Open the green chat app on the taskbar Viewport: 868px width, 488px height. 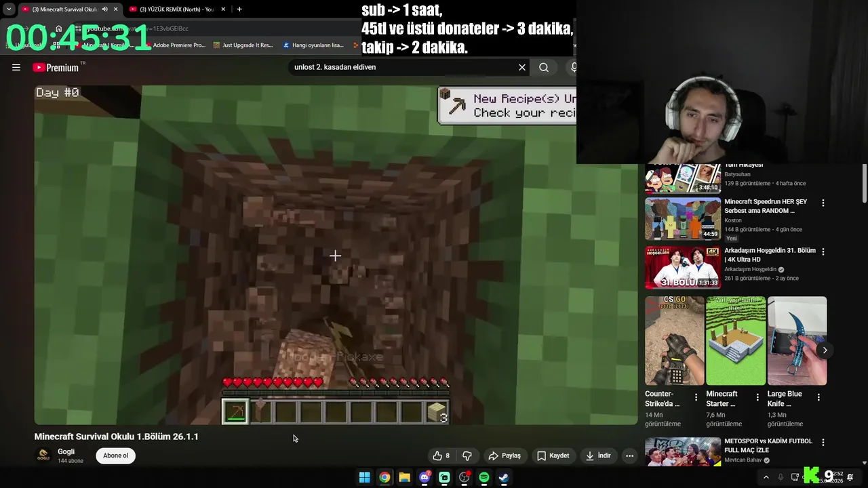point(444,477)
